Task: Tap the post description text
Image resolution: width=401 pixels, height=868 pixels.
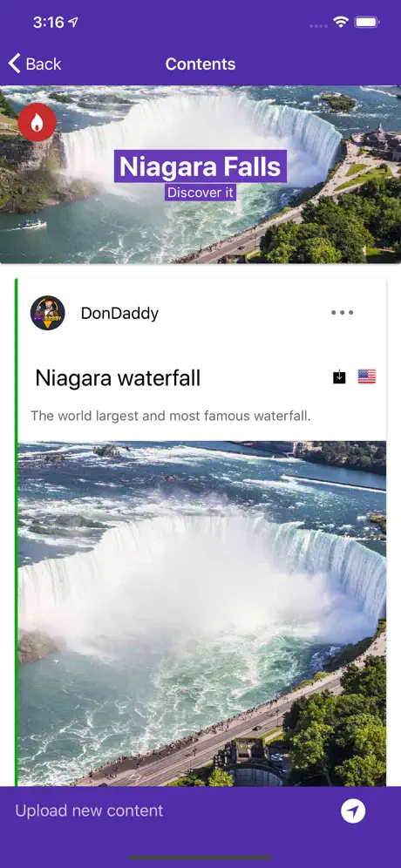Action: pos(171,416)
